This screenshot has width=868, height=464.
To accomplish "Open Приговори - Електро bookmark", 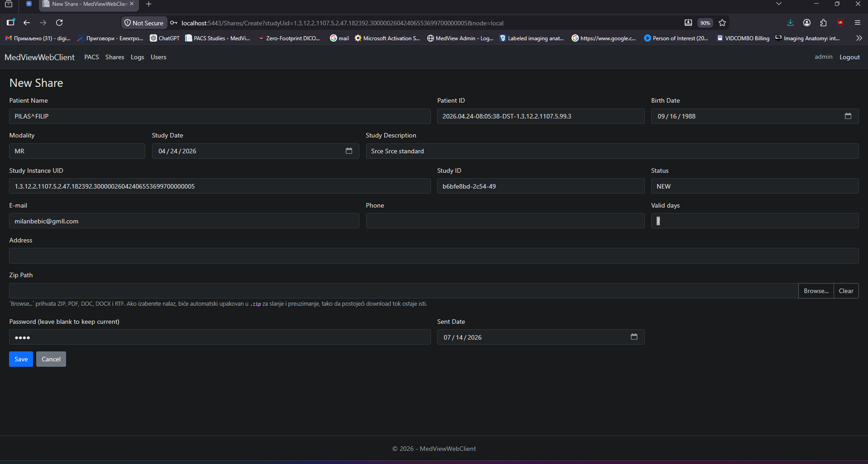I will click(x=110, y=38).
